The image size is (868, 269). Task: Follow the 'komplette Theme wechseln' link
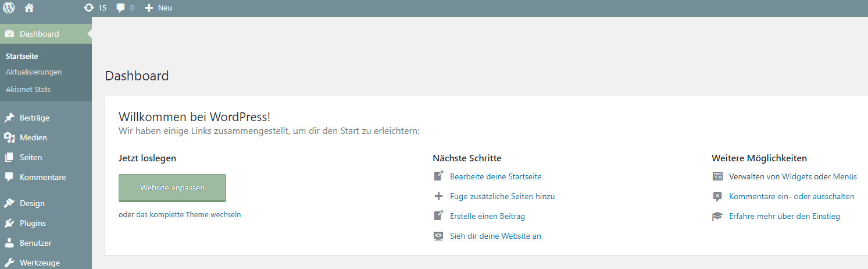(188, 214)
